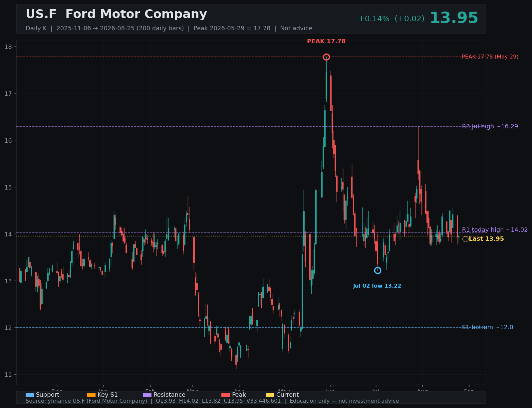The image size is (532, 408).
Task: Click the yellow circle beside Last 13.95
Action: 465,239
